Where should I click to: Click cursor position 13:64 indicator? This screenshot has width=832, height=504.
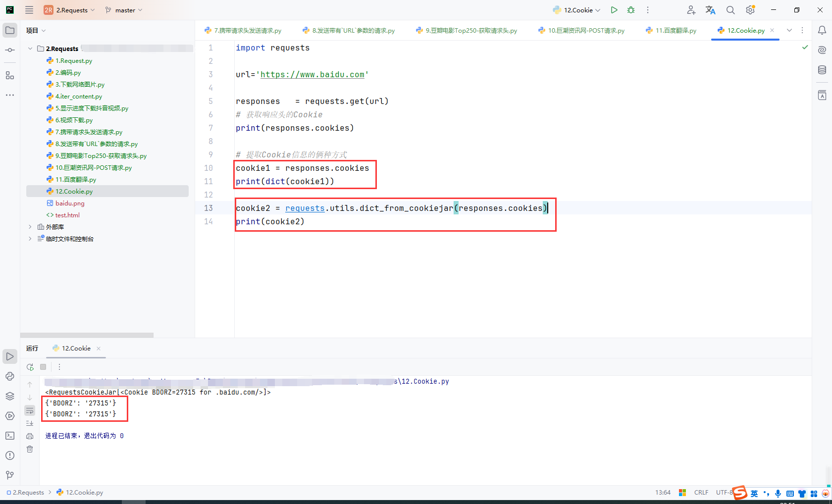point(663,492)
